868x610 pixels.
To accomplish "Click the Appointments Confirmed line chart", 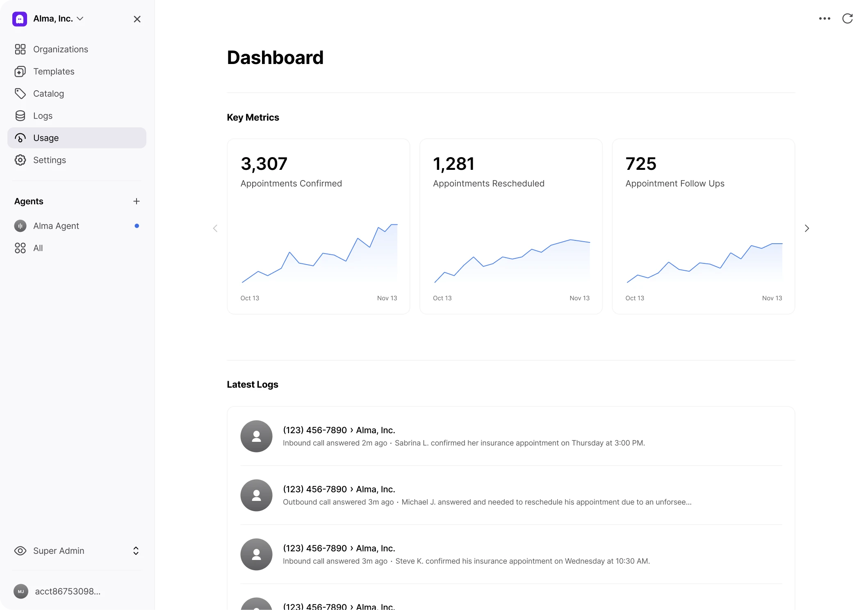I will tap(319, 254).
